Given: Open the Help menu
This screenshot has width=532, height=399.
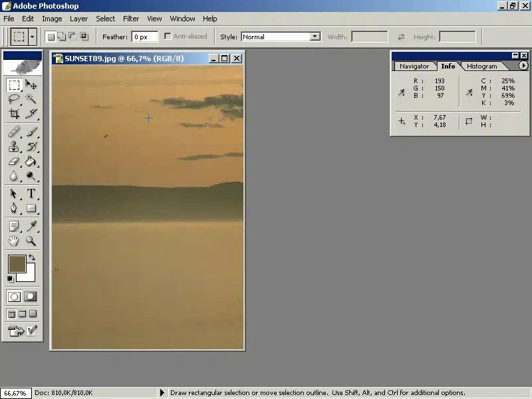Looking at the screenshot, I should click(x=209, y=19).
